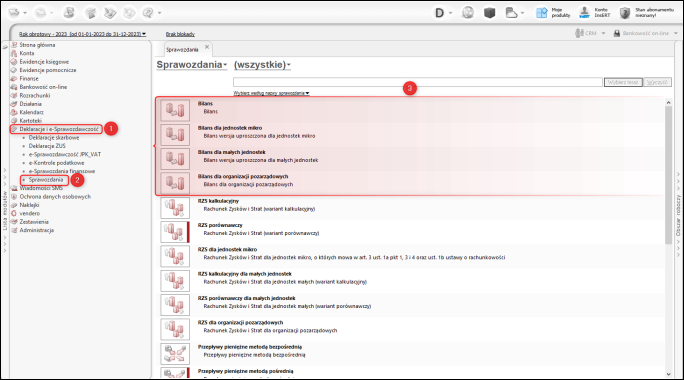
Task: Open the Rok obrotowy 2023 dropdown
Action: 82,34
